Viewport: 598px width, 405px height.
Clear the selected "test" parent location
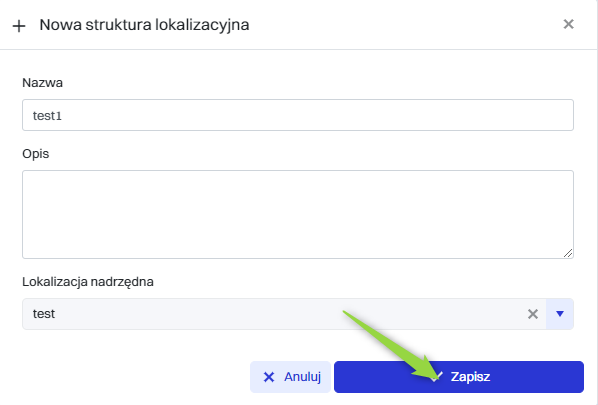[x=533, y=314]
